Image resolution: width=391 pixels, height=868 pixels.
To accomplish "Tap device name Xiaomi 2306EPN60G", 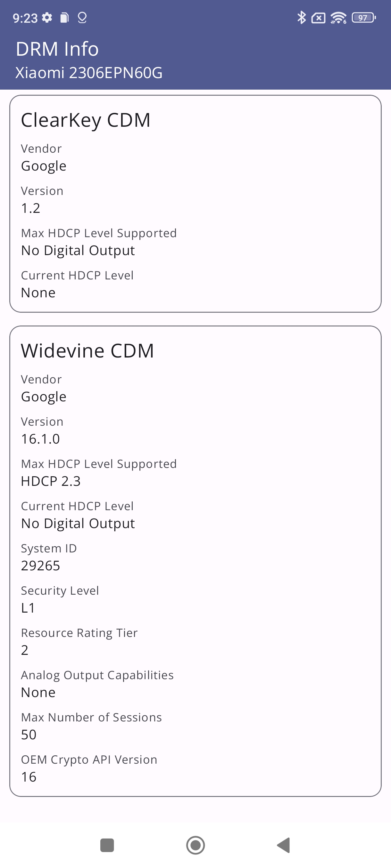I will [89, 73].
